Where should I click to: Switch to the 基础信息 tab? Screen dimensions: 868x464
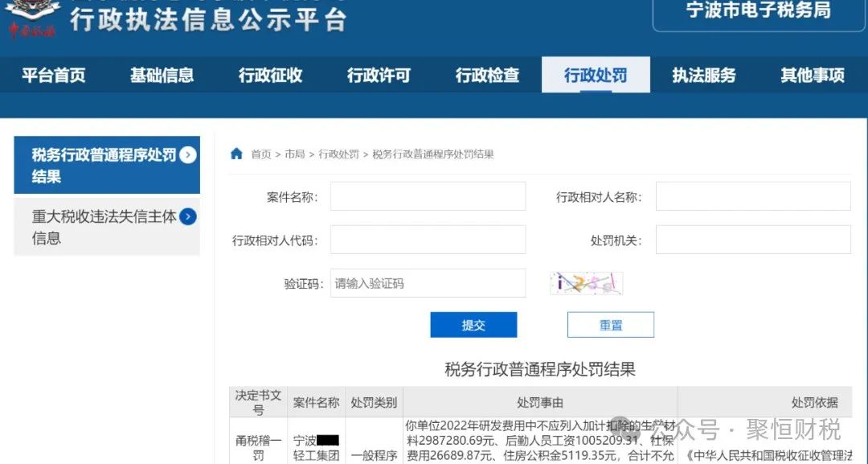(162, 76)
